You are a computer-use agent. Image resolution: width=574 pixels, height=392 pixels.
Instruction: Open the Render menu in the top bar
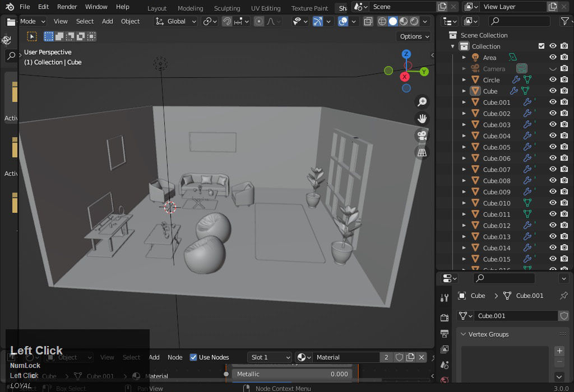tap(67, 6)
